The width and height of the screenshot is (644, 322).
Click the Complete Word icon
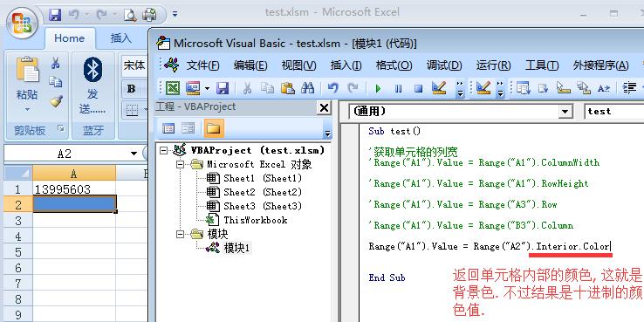pos(603,88)
